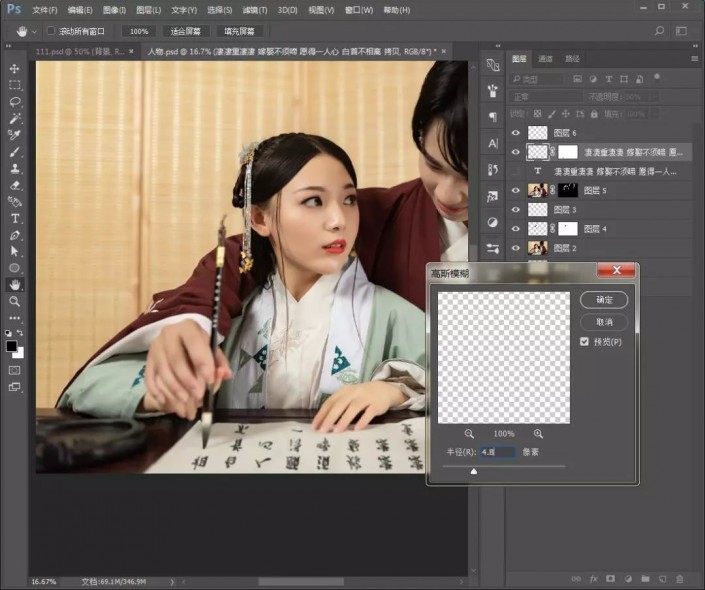Hide layer 图层 2 via eye icon
The width and height of the screenshot is (705, 590).
(x=516, y=248)
